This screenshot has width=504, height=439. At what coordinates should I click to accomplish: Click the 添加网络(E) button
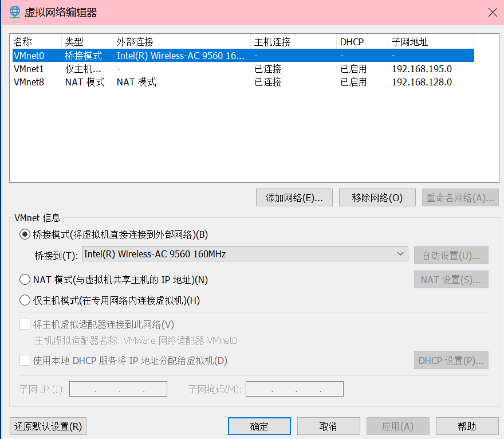[294, 197]
